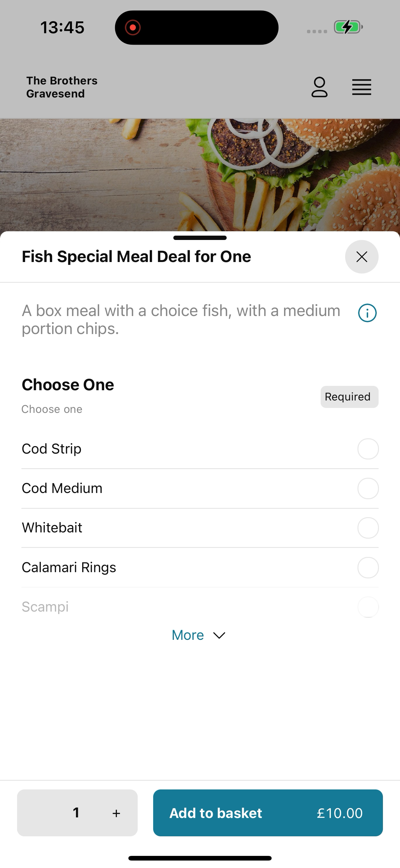Tap The Brothers Gravesend title

[x=62, y=87]
